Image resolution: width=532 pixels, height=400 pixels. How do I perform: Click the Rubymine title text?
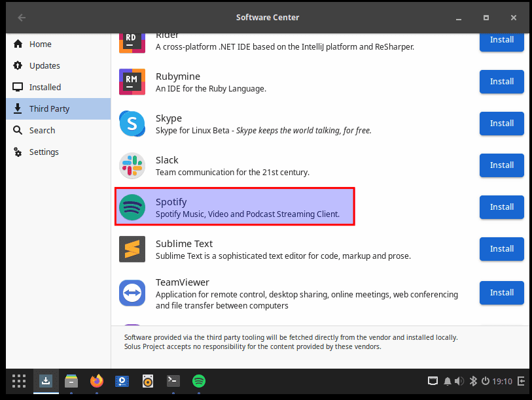tap(178, 77)
